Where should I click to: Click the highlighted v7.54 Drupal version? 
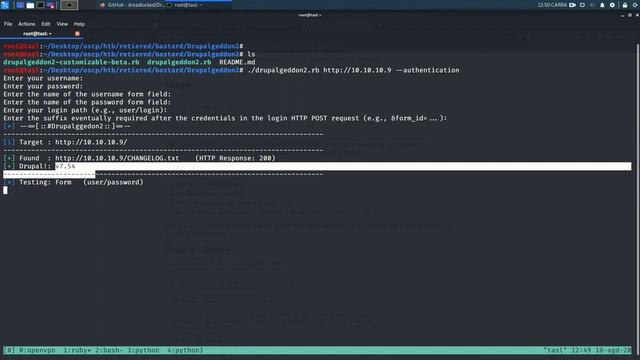pos(65,166)
